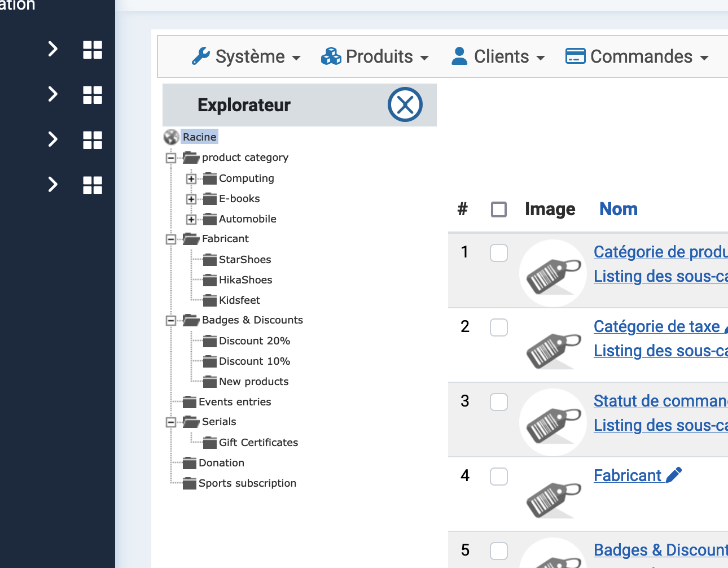Click the Système wrench icon
The width and height of the screenshot is (728, 568).
(x=201, y=56)
